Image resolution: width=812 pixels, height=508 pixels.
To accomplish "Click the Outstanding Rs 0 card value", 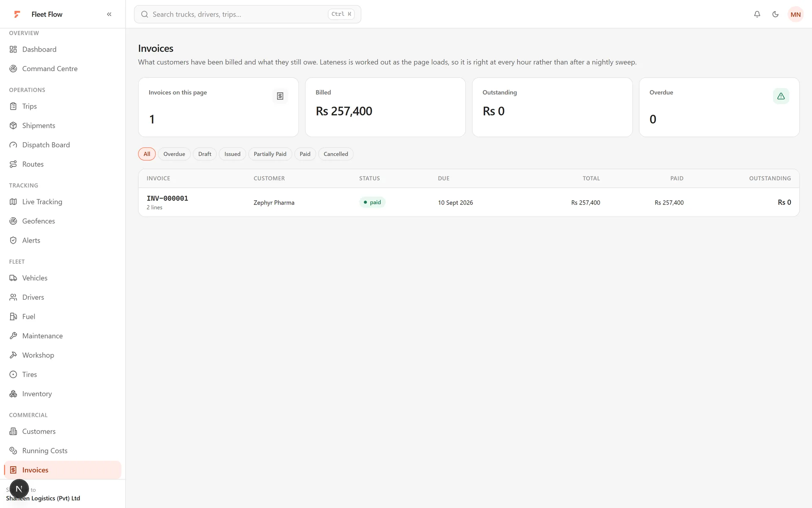I will (494, 111).
